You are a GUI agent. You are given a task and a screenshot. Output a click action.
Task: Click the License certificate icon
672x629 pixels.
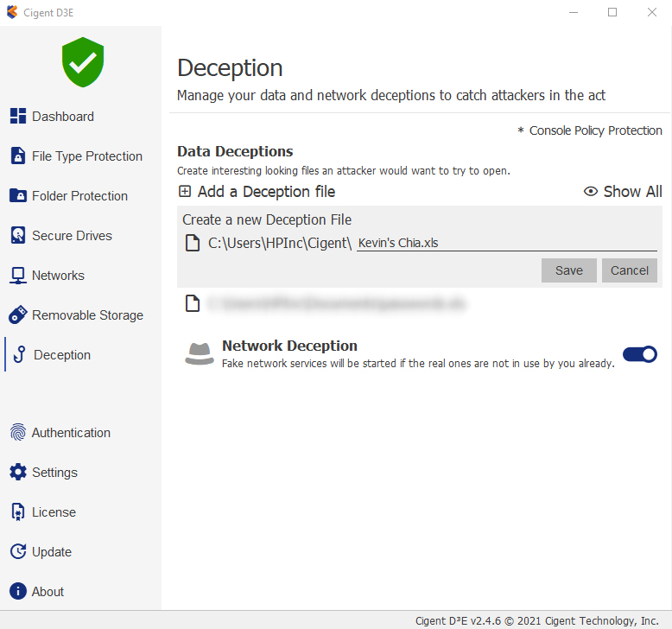(18, 512)
